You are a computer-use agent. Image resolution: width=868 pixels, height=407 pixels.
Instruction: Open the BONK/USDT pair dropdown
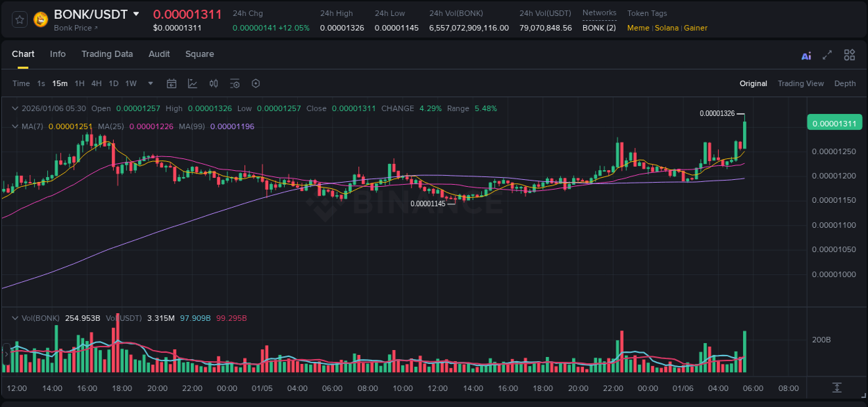[x=135, y=14]
